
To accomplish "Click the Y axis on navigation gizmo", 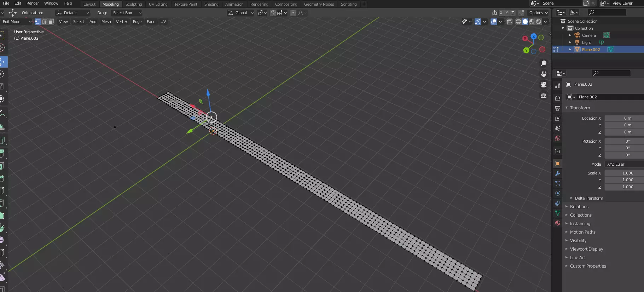I will point(526,50).
